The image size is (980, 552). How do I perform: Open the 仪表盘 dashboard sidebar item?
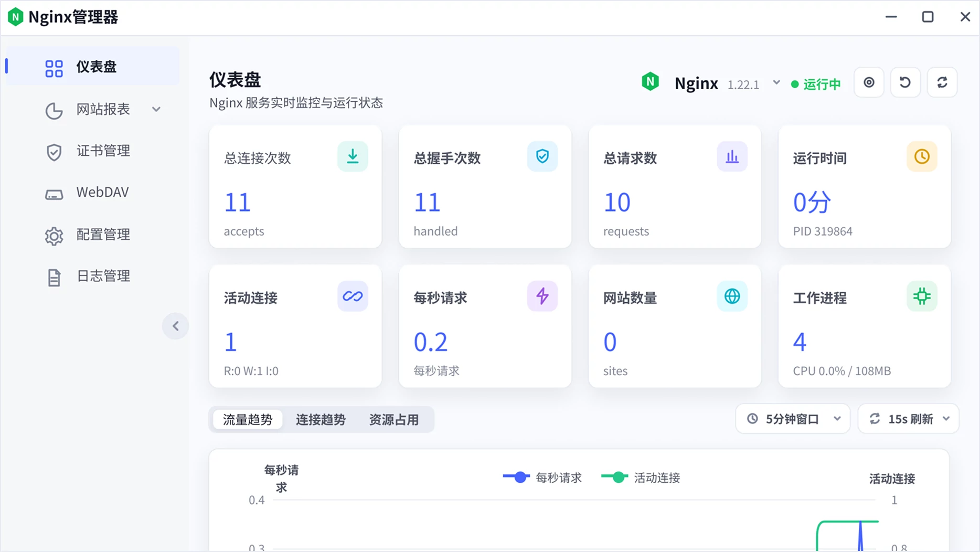point(93,67)
